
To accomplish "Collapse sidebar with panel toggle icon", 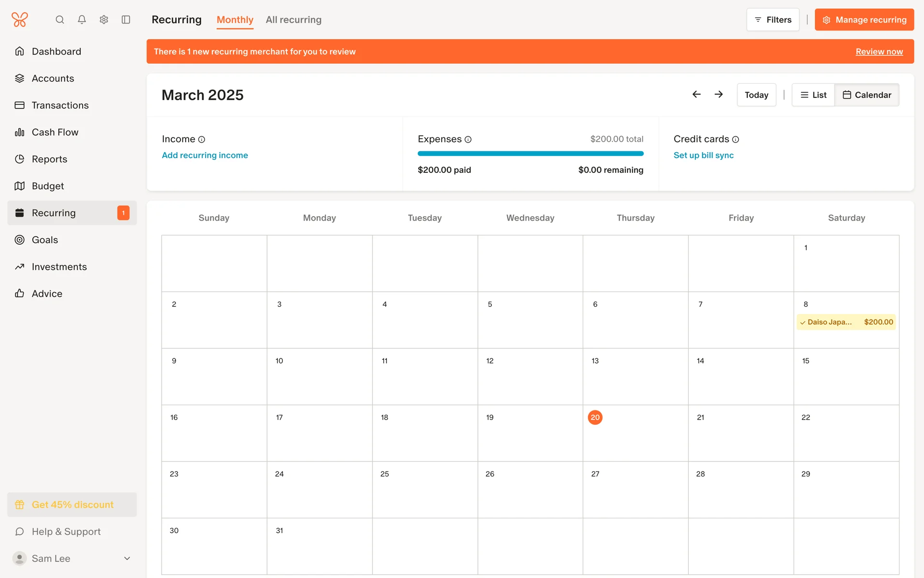I will point(126,20).
